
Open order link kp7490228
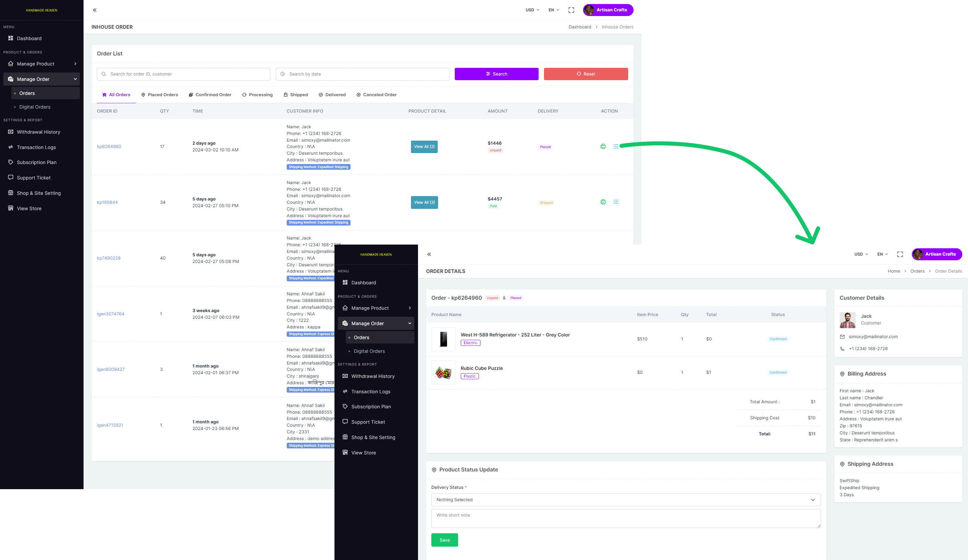pyautogui.click(x=109, y=258)
